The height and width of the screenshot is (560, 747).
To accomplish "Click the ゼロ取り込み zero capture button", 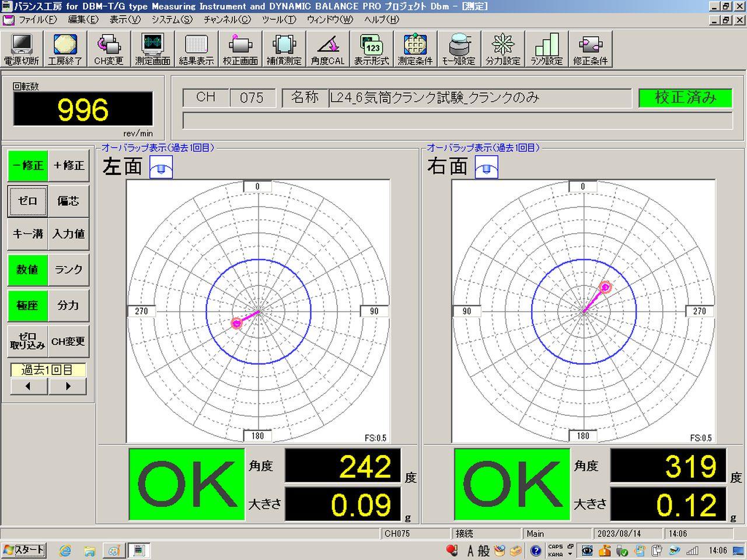I will coord(27,341).
